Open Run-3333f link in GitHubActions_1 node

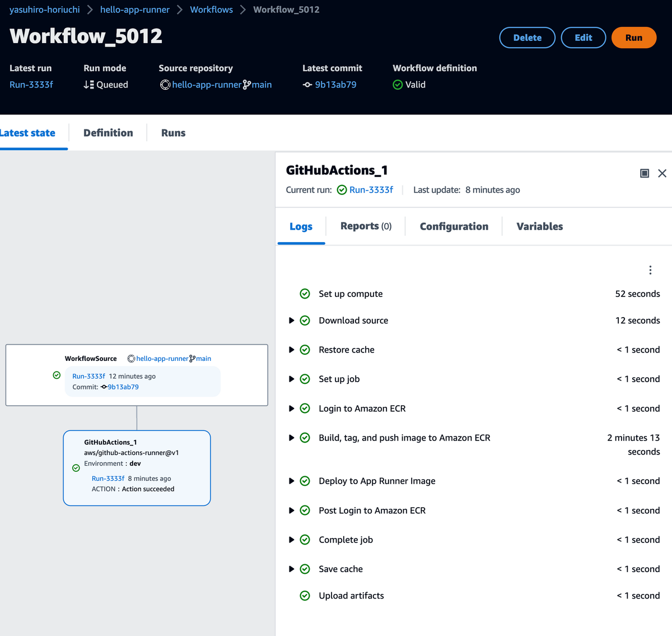[x=108, y=479]
